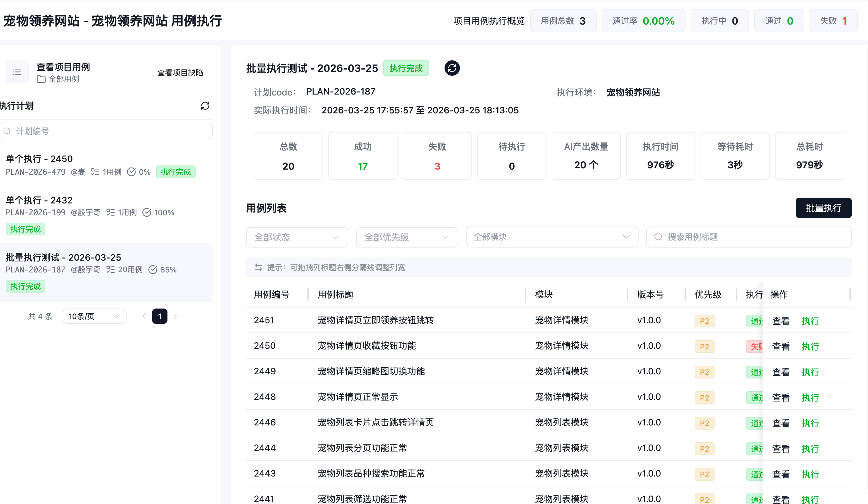868x504 pixels.
Task: Focus the 搜索用例标题 input
Action: point(749,237)
